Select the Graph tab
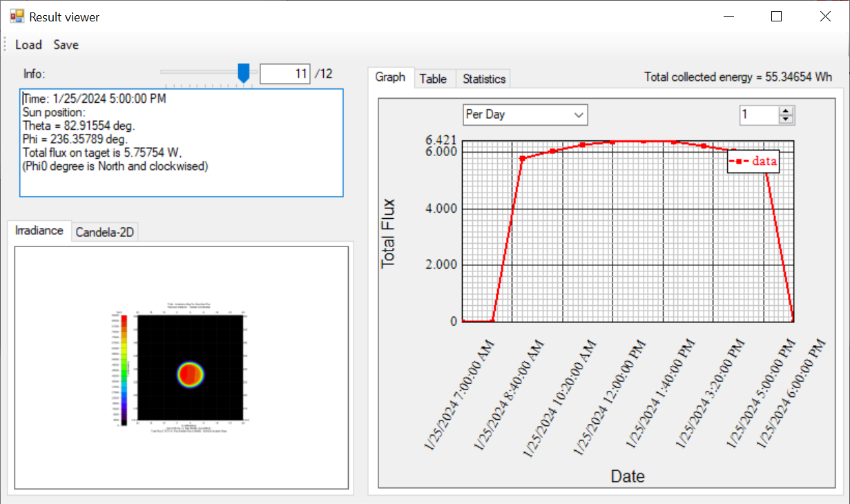The width and height of the screenshot is (850, 504). click(x=390, y=77)
